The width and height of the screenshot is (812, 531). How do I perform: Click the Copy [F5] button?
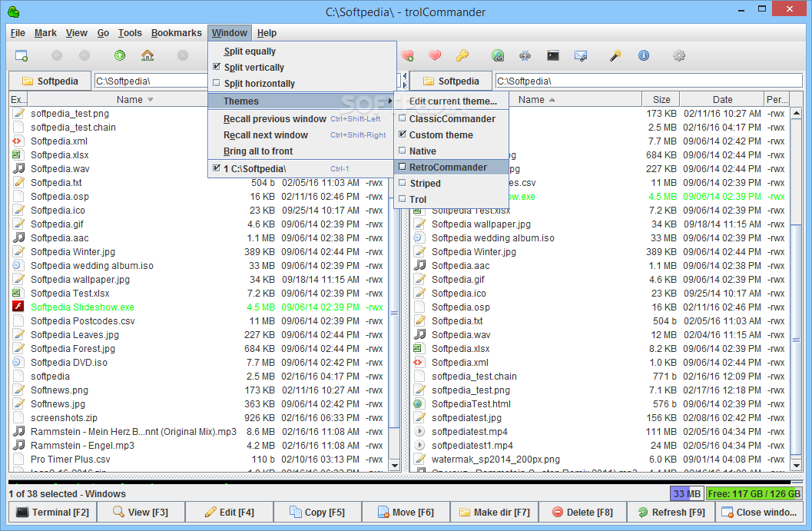click(x=317, y=512)
